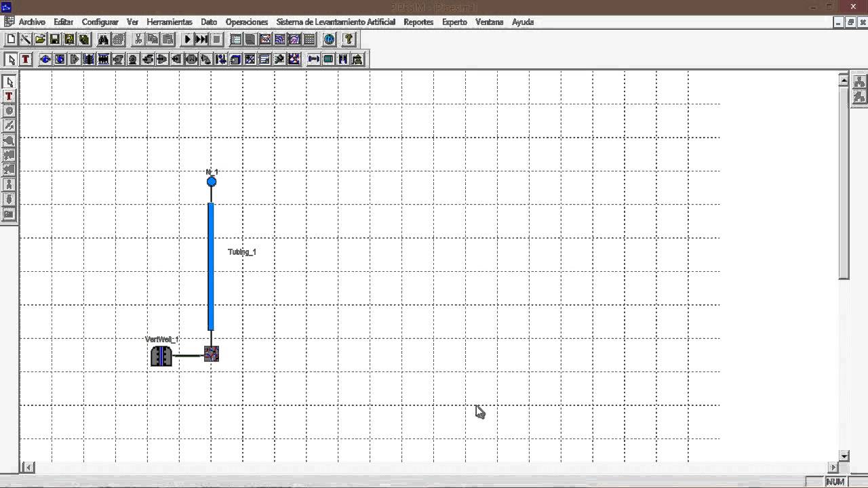Image resolution: width=868 pixels, height=488 pixels.
Task: Select the VertWell_1 well completion object
Action: click(161, 356)
